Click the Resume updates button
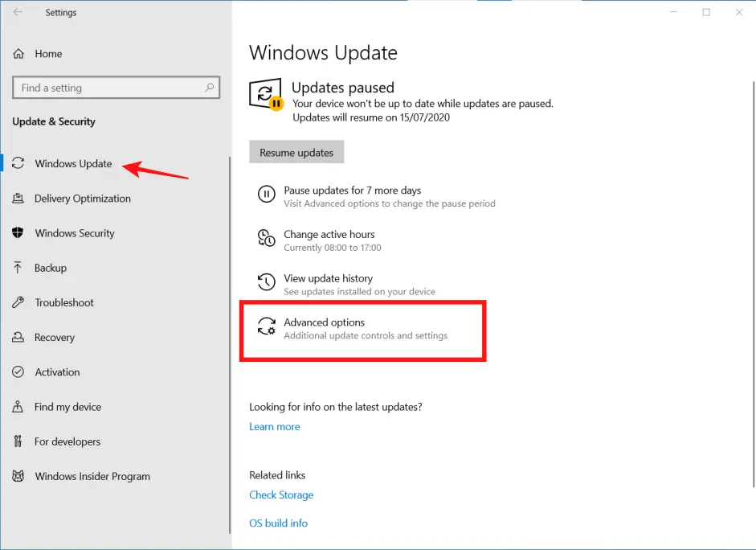This screenshot has width=756, height=550. tap(296, 152)
